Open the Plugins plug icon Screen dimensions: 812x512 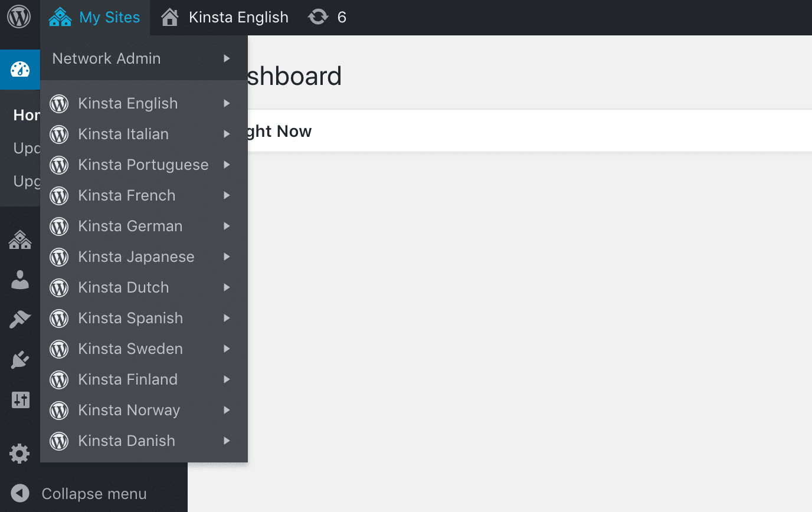21,359
